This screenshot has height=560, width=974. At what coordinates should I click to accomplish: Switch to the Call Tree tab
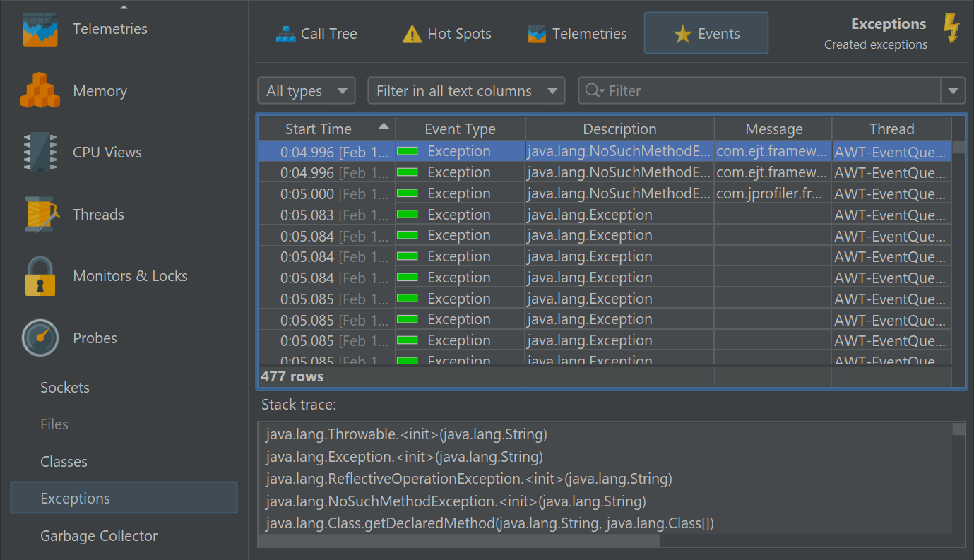pyautogui.click(x=316, y=34)
